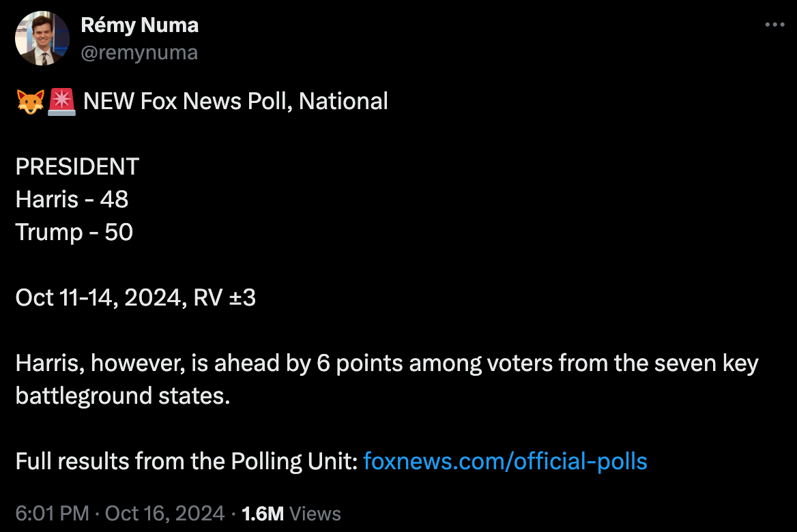This screenshot has height=532, width=797.
Task: Click the bold 1.6M view count
Action: (x=263, y=514)
